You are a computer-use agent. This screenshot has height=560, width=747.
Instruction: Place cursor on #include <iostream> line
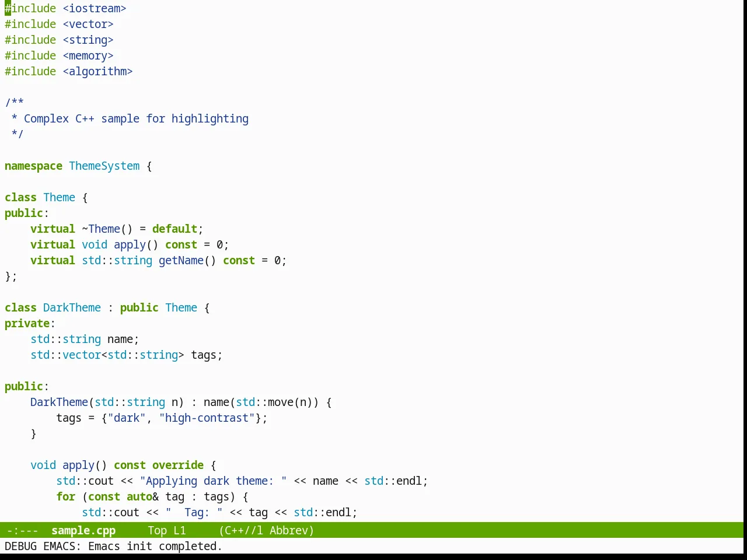65,8
